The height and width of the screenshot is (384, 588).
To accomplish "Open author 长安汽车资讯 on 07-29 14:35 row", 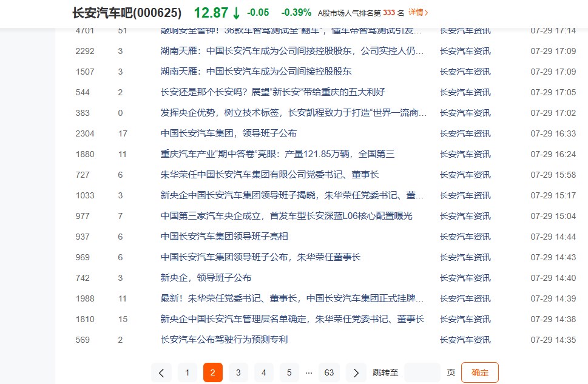I will coord(465,340).
